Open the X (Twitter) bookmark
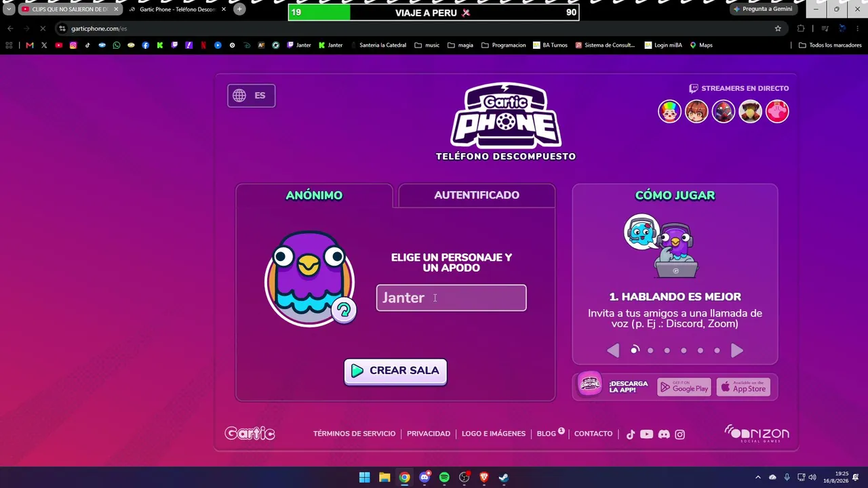This screenshot has height=488, width=868. [x=44, y=45]
